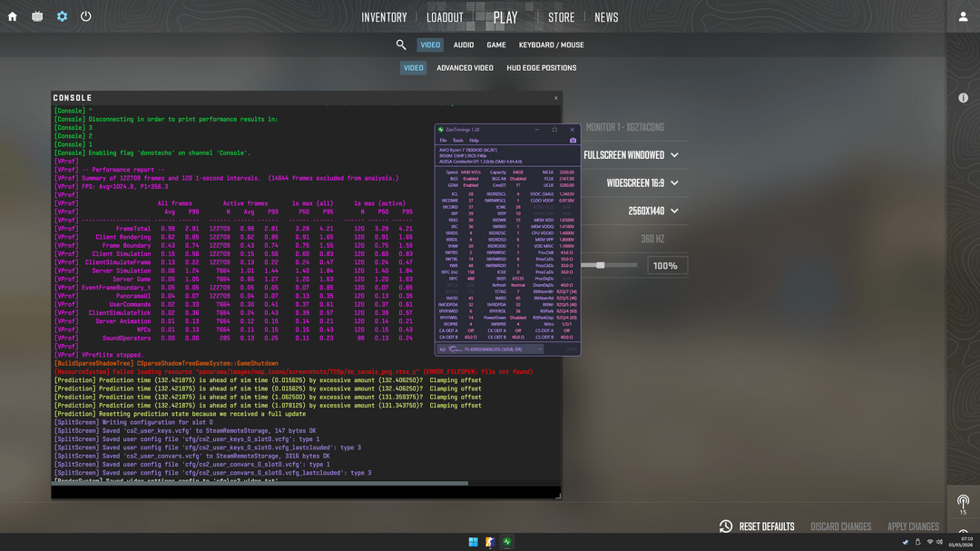Click the Apply Changes button

click(913, 526)
